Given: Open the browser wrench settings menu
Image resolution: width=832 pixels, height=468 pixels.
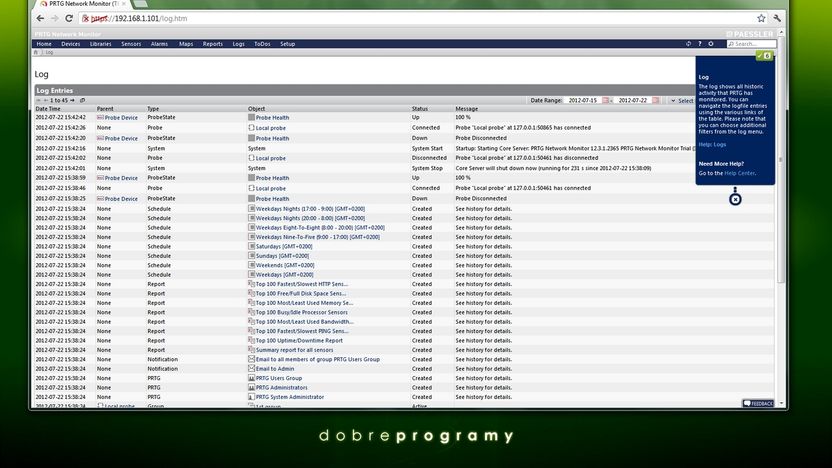Looking at the screenshot, I should 777,18.
